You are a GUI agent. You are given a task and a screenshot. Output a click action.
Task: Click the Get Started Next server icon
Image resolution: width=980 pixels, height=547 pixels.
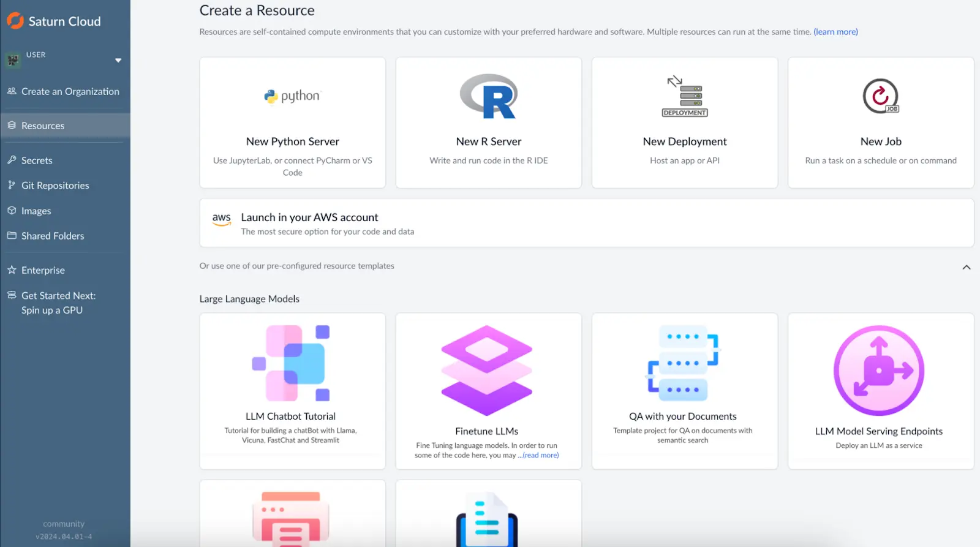(12, 295)
